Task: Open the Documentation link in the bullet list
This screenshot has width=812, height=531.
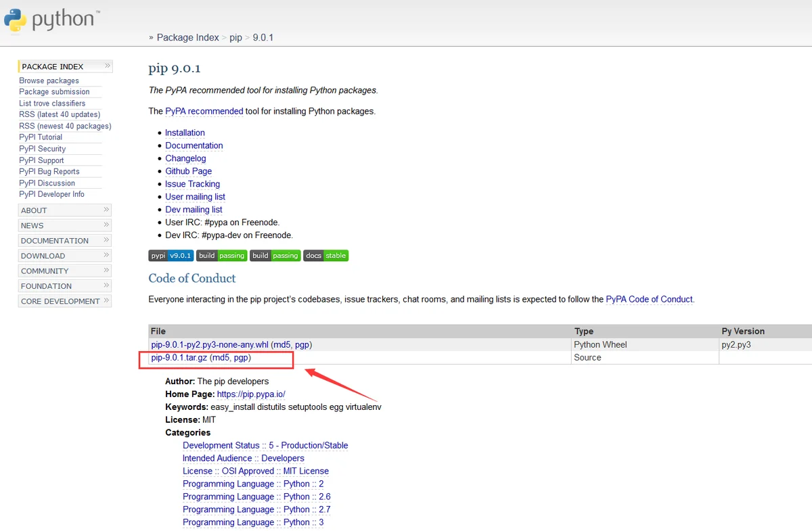Action: 194,145
